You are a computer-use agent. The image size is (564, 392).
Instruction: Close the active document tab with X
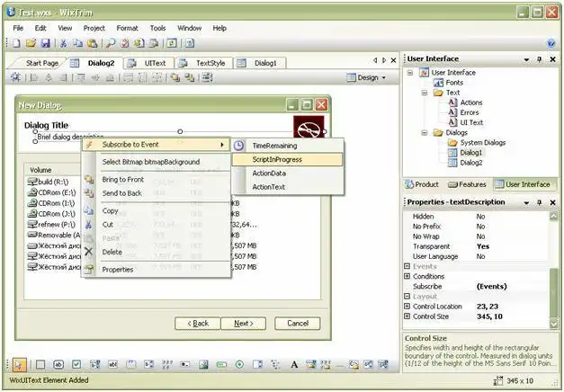click(393, 60)
